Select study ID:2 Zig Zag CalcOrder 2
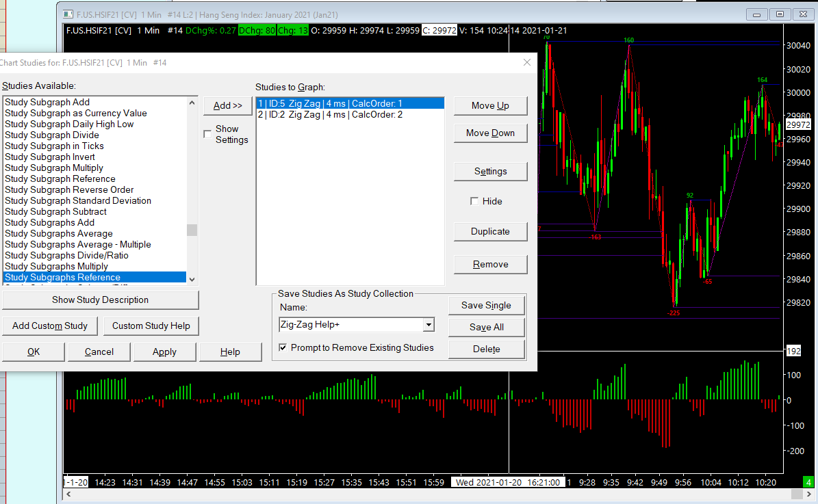Image resolution: width=818 pixels, height=504 pixels. (x=350, y=114)
